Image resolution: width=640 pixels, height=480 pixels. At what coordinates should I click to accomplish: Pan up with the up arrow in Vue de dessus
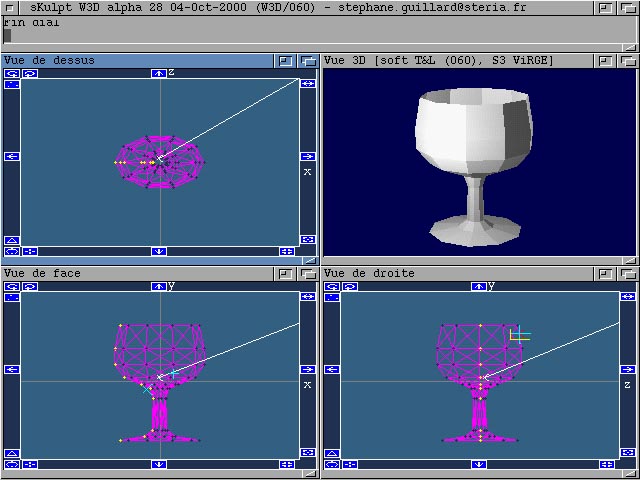pos(159,73)
